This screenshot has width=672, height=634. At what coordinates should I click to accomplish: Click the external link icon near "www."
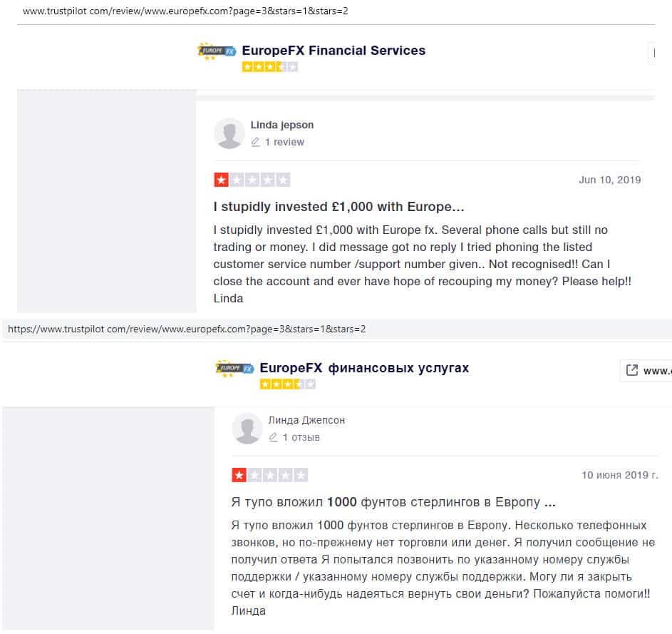tap(631, 370)
